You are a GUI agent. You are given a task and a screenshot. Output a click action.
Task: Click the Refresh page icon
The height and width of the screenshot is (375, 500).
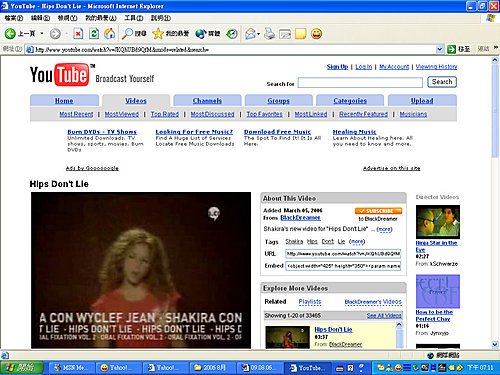tap(94, 34)
